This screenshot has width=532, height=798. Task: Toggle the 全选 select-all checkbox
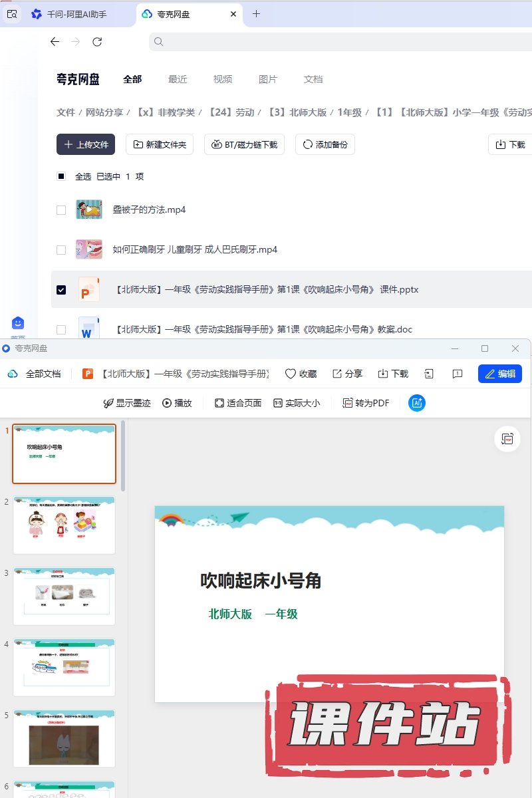point(61,177)
